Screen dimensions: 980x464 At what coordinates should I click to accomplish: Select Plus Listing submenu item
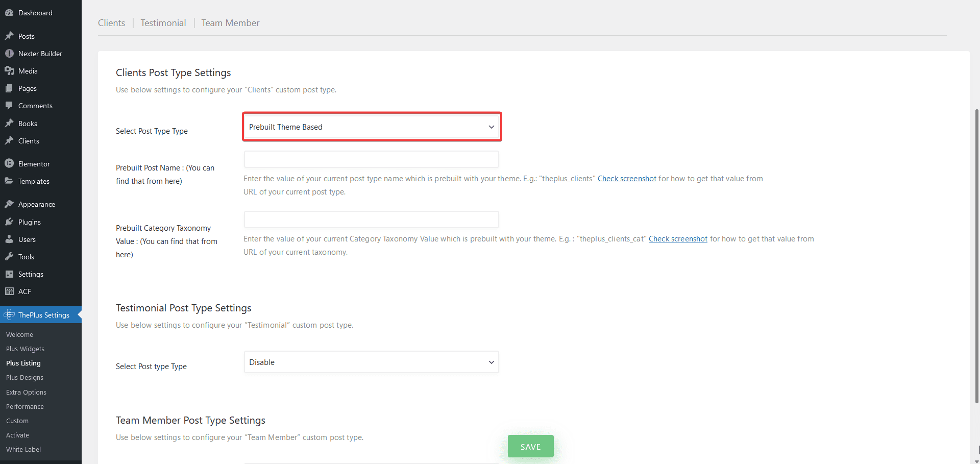point(23,363)
